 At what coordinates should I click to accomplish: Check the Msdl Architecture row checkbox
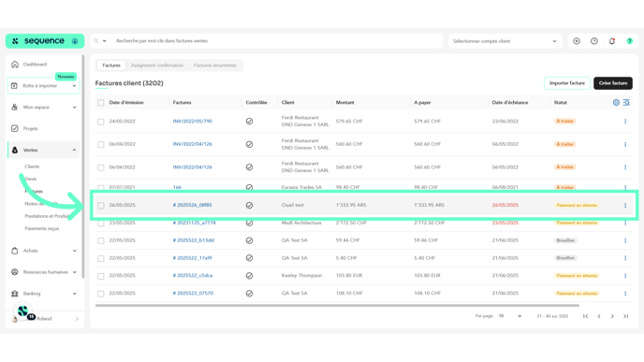pyautogui.click(x=101, y=224)
